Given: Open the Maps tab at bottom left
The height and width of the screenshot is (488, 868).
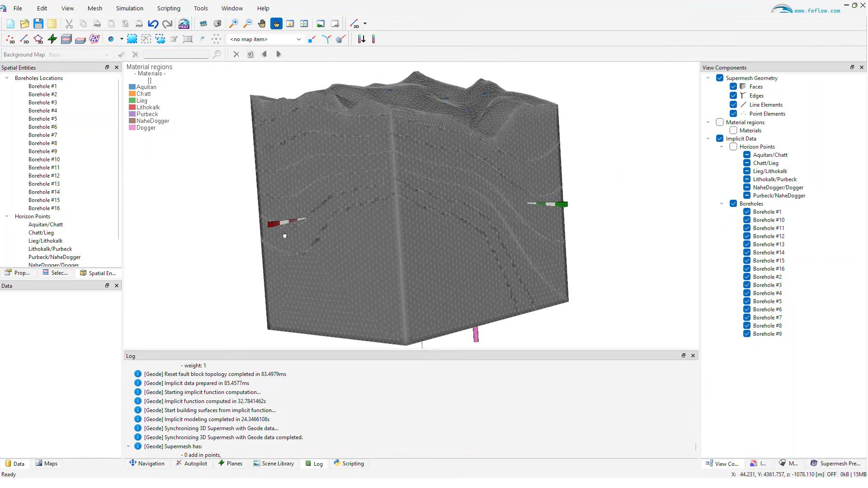Looking at the screenshot, I should [x=47, y=464].
